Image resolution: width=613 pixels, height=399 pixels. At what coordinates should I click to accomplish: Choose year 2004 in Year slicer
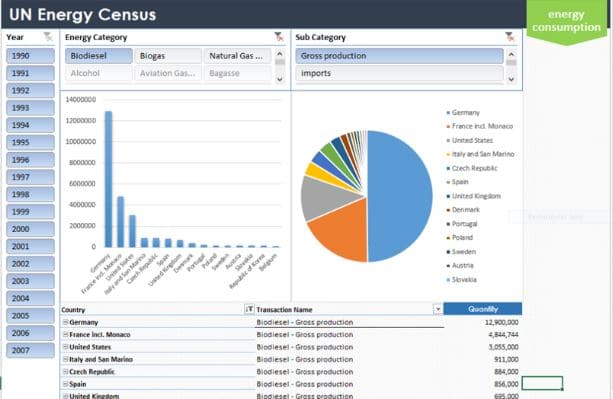[30, 298]
